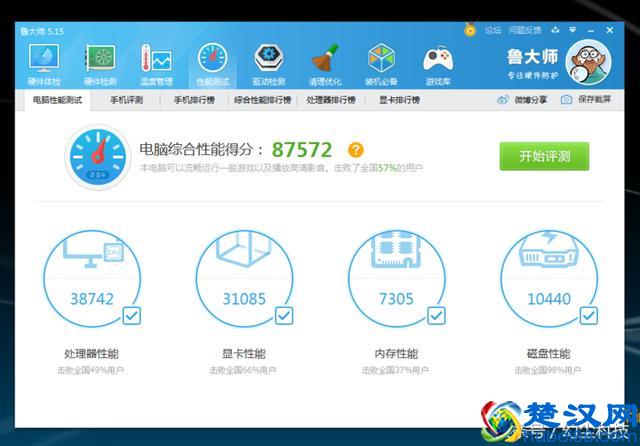Open the 论坛 forum link
The width and height of the screenshot is (640, 446).
tap(493, 30)
